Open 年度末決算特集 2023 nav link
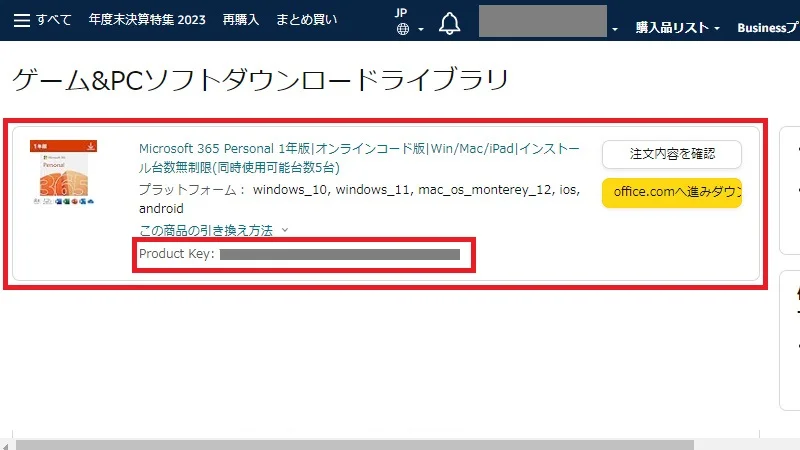The image size is (800, 450). (x=147, y=20)
